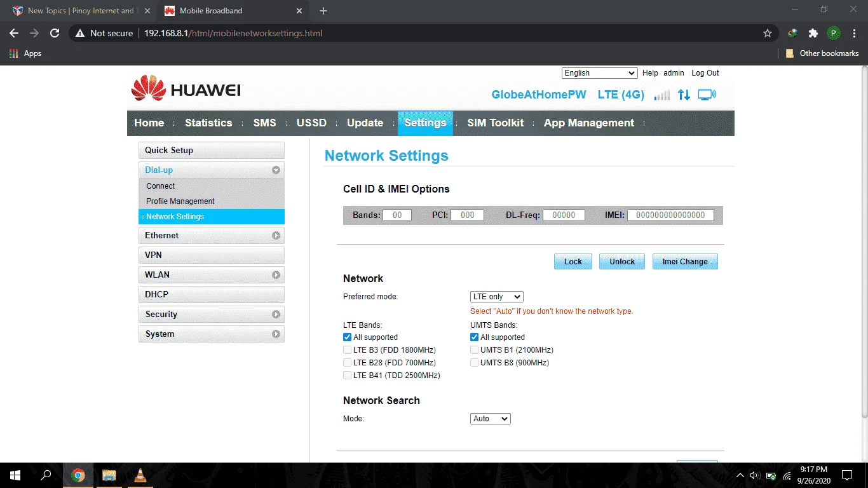Click the IMEI input field
Screen dimensions: 868x488
[x=670, y=215]
